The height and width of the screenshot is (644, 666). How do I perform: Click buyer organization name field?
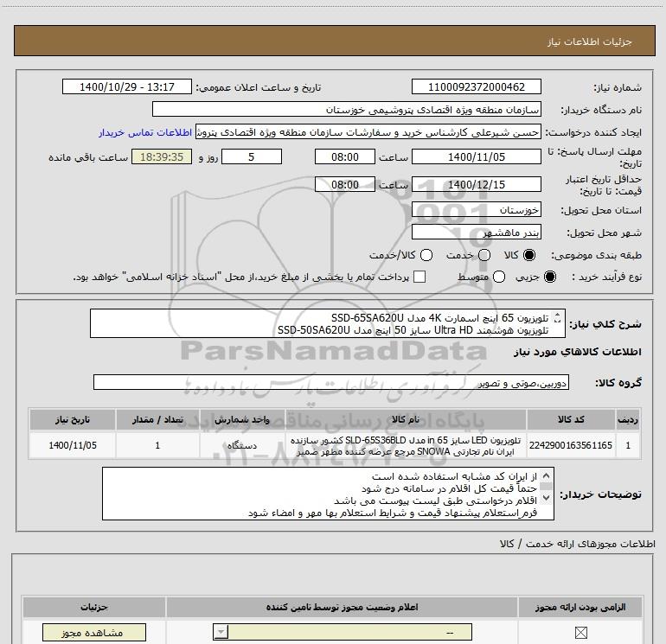[347, 110]
